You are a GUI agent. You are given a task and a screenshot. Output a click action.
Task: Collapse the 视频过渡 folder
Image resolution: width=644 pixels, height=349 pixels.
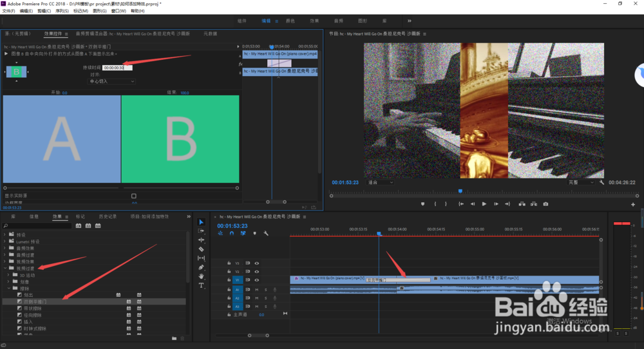coord(5,268)
